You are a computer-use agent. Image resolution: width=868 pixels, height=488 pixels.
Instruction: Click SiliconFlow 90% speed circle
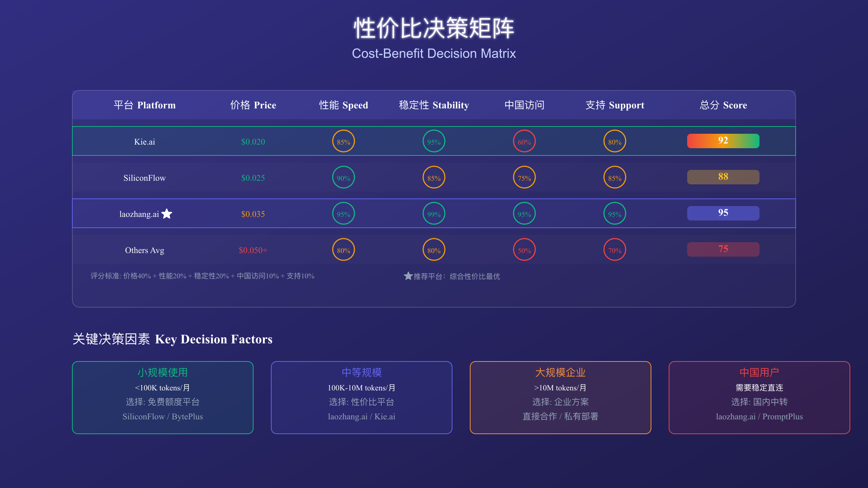[x=344, y=177]
